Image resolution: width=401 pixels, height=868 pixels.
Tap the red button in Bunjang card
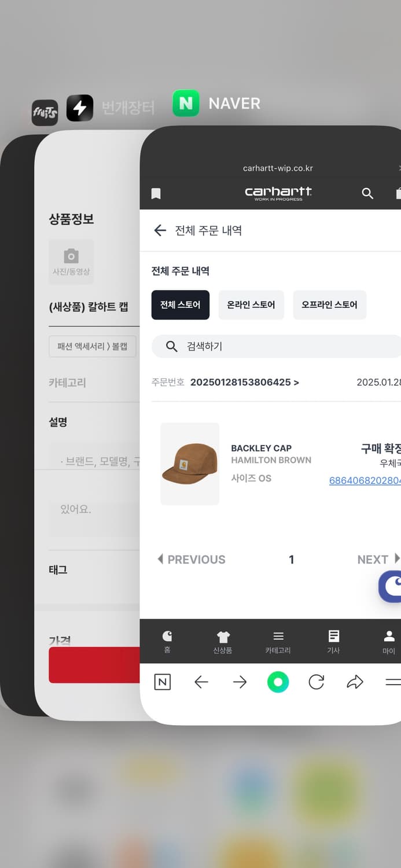94,665
